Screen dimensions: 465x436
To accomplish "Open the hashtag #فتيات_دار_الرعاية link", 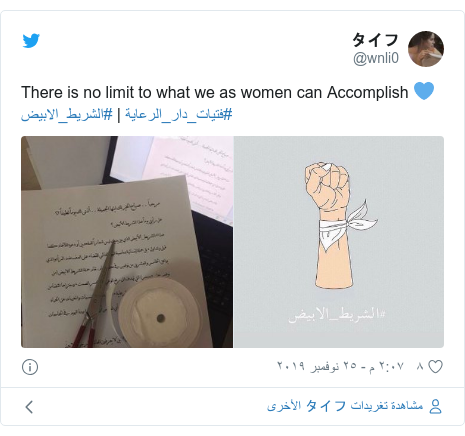I will [178, 114].
